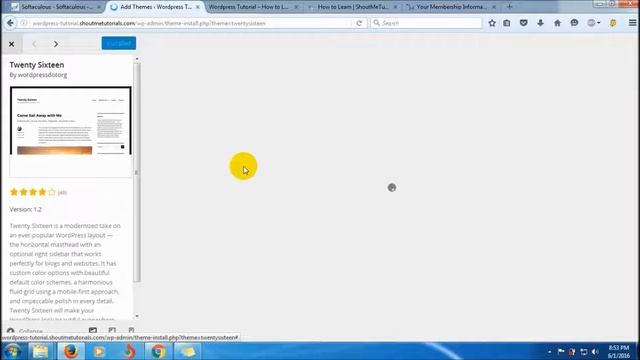The width and height of the screenshot is (640, 360).
Task: Switch preview to mobile device icon
Action: [x=131, y=330]
